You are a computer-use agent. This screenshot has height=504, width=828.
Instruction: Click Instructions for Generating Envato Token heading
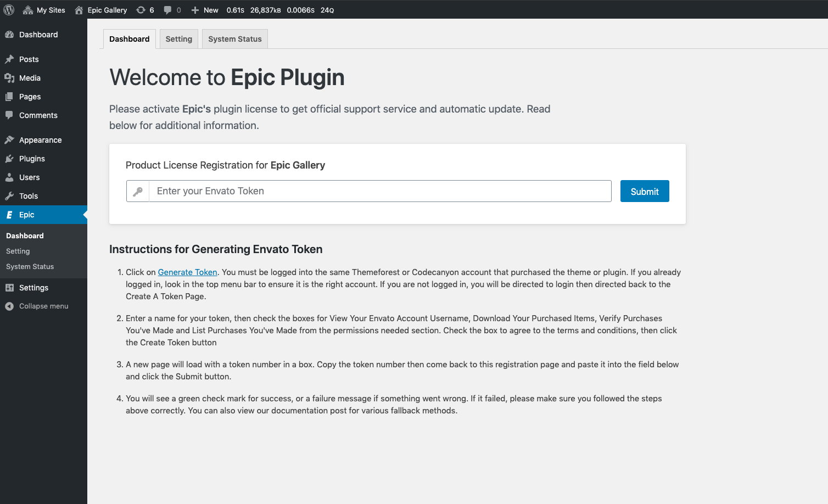pyautogui.click(x=216, y=249)
